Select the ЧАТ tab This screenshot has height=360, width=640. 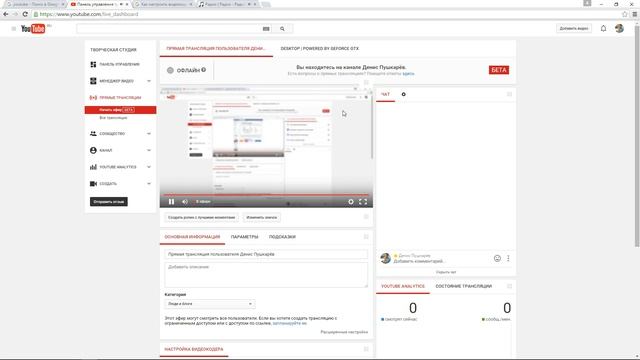pyautogui.click(x=385, y=94)
